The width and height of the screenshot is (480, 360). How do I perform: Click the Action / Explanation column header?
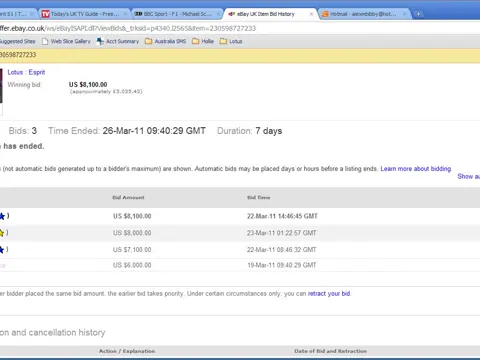pyautogui.click(x=127, y=351)
